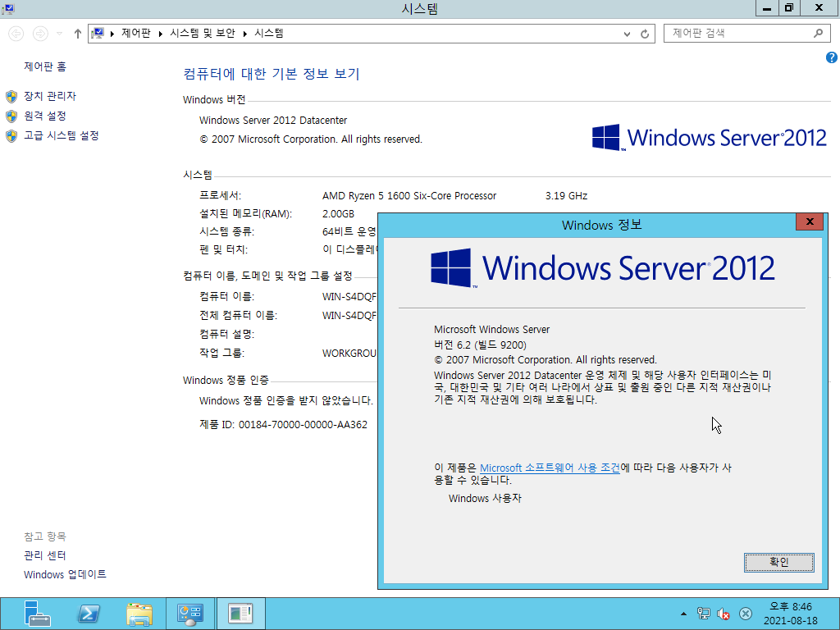Click AMD Ryzen 5 1600 processor text
Viewport: 840px width, 630px height.
pos(409,196)
